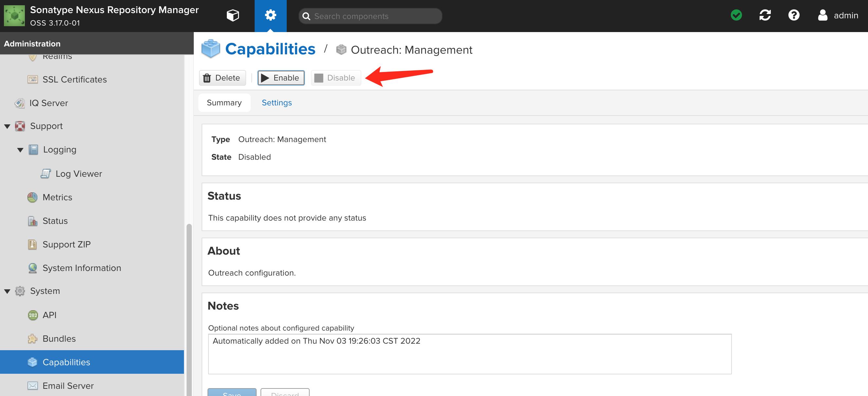Image resolution: width=868 pixels, height=396 pixels.
Task: Enable the Outreach Management capability
Action: [281, 78]
